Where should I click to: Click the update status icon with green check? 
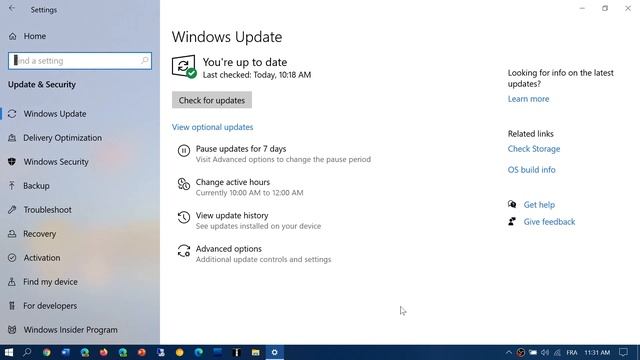click(184, 67)
